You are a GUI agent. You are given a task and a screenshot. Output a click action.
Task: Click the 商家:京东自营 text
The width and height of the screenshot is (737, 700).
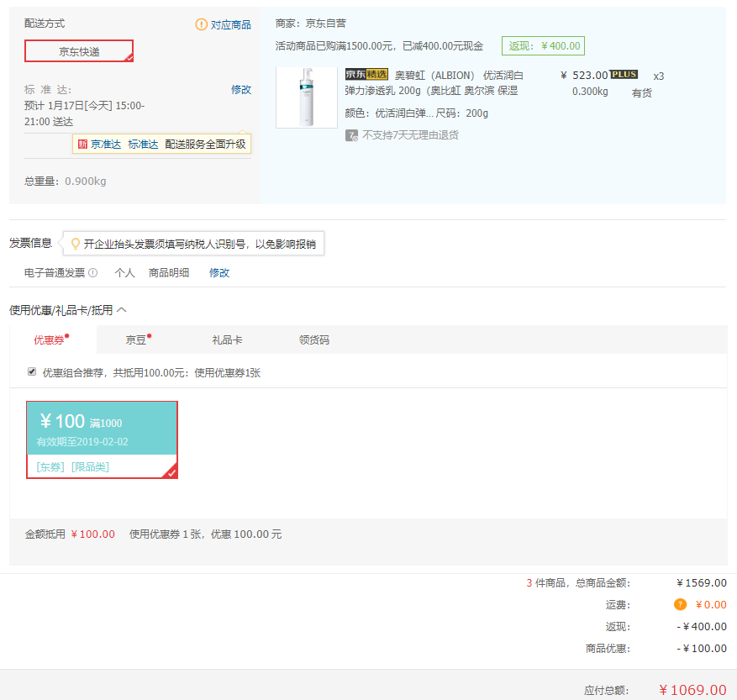tap(311, 23)
